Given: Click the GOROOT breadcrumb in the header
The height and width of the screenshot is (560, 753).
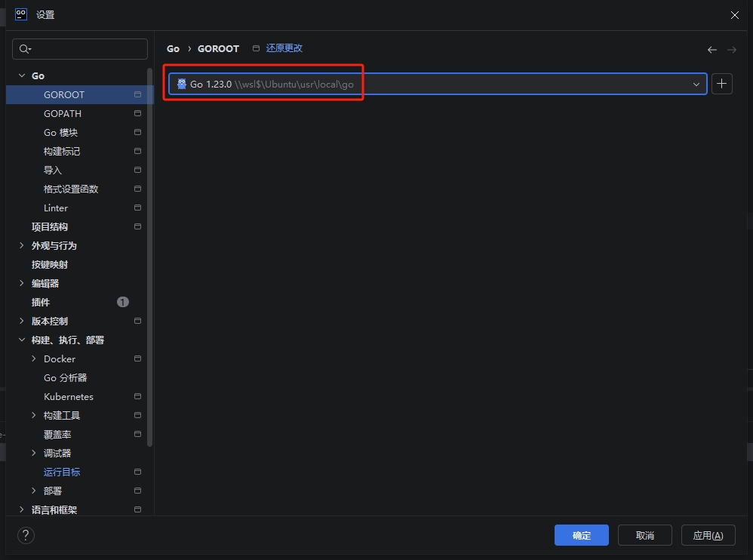Looking at the screenshot, I should 219,48.
